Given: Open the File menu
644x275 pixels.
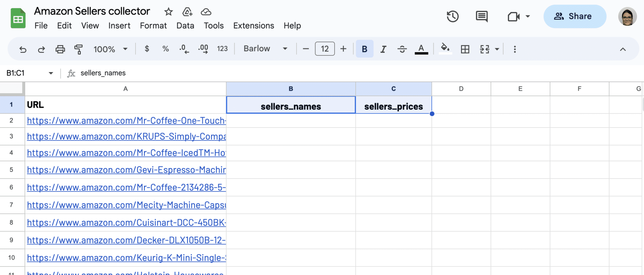Looking at the screenshot, I should pos(41,26).
